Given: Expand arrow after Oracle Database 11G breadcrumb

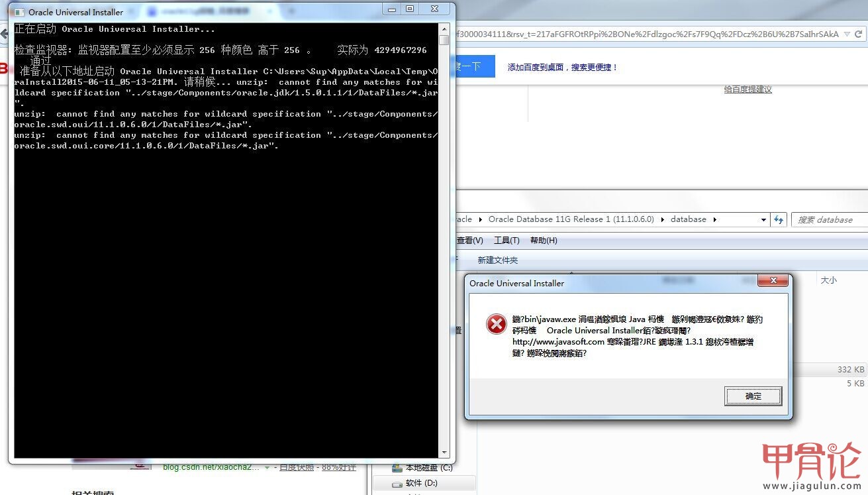Looking at the screenshot, I should 663,219.
